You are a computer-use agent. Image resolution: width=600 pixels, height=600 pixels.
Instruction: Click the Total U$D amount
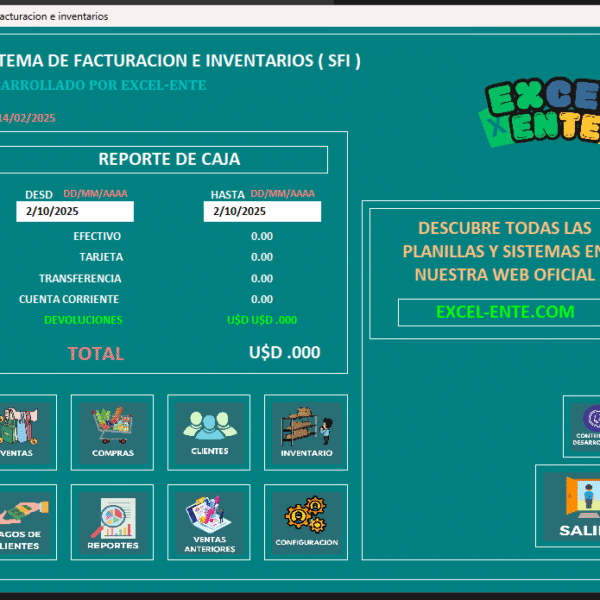click(x=284, y=352)
